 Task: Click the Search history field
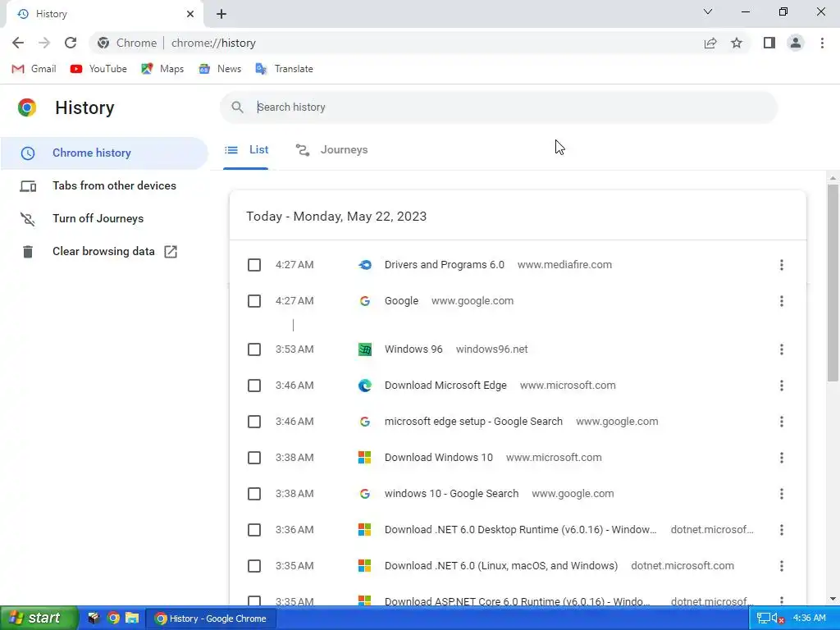[498, 107]
